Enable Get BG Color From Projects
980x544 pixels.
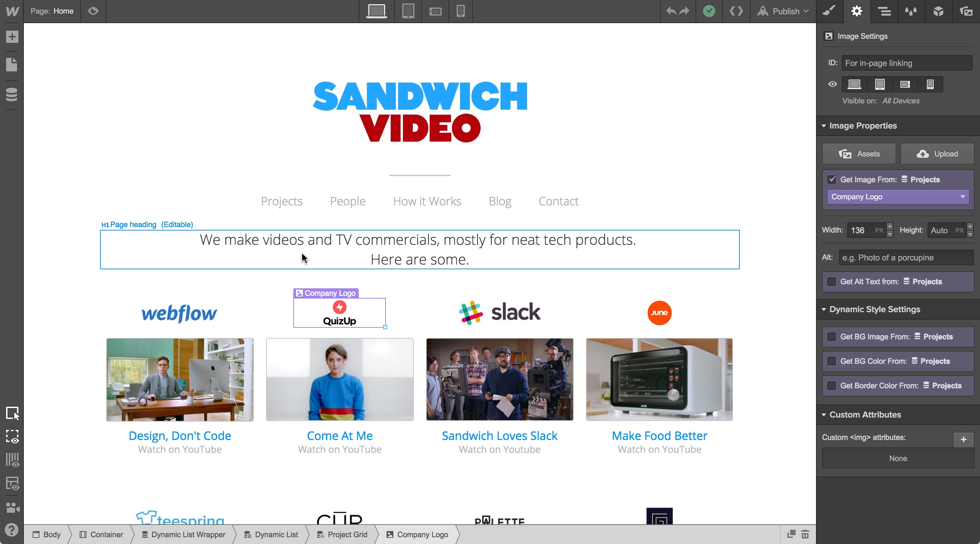pos(832,361)
